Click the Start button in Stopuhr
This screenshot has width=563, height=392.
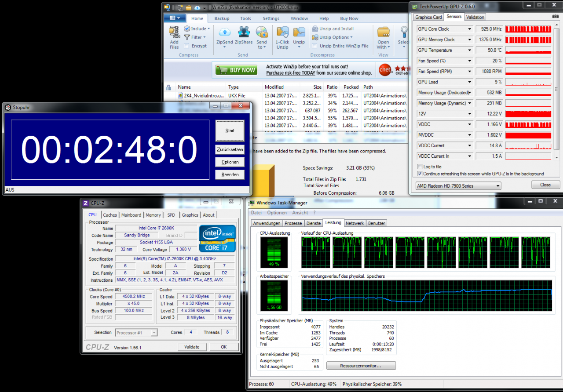coord(230,131)
